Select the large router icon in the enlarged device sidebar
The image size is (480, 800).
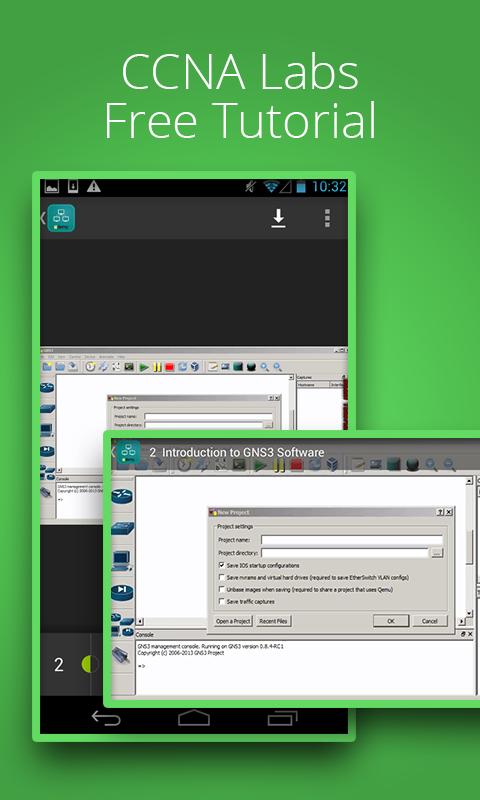coord(122,495)
